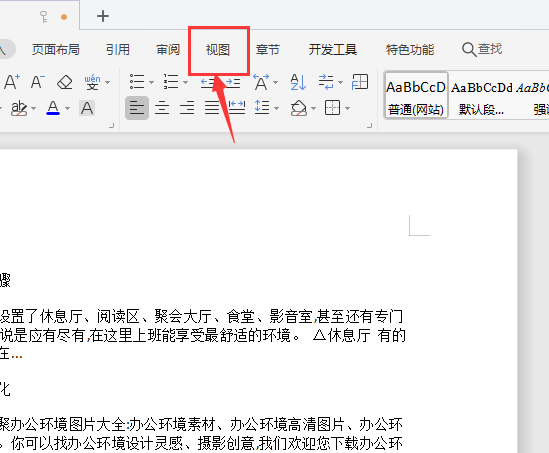The width and height of the screenshot is (549, 453).
Task: Expand Asian layout dropdown arrow
Action: [x=276, y=83]
